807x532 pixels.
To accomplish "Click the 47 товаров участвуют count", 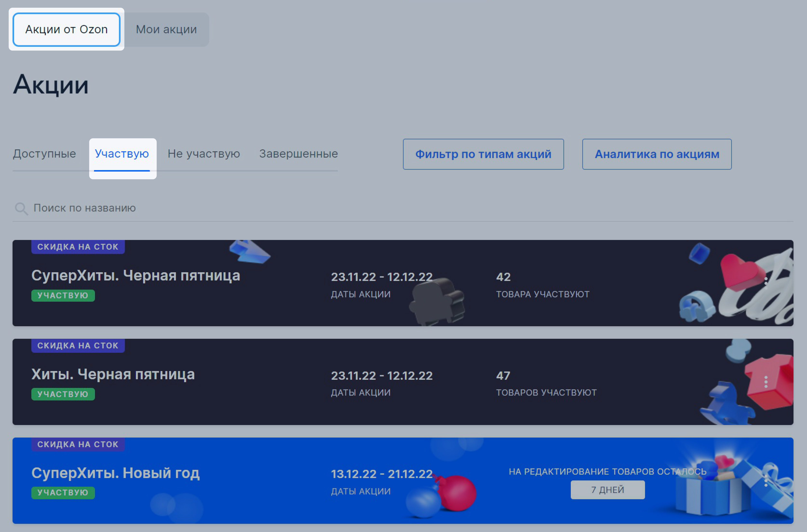I will pyautogui.click(x=546, y=384).
